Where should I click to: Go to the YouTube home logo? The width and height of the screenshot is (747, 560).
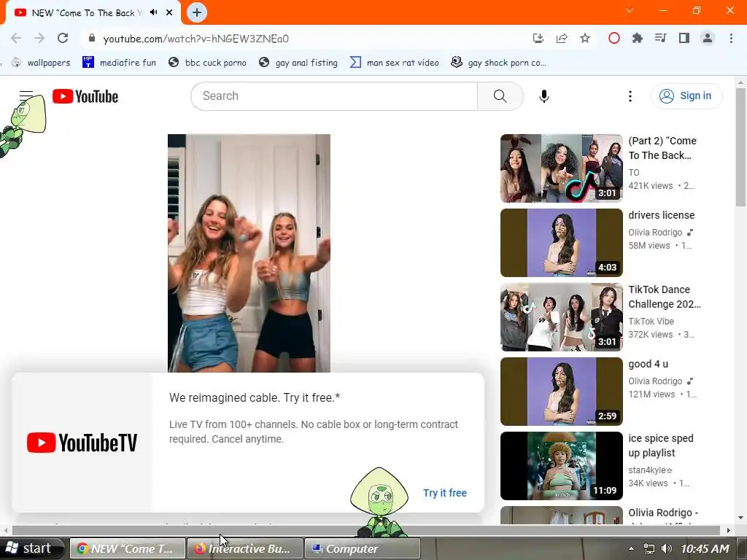coord(85,96)
